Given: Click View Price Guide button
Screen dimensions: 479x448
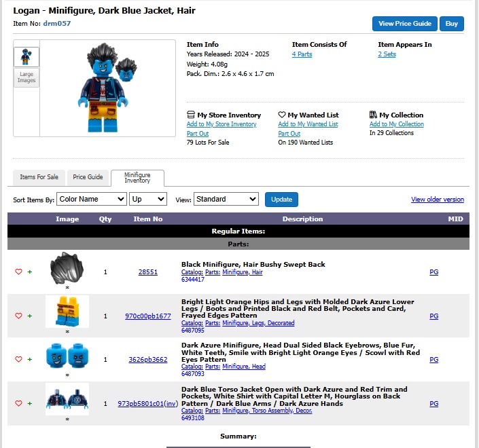Looking at the screenshot, I should [x=405, y=24].
